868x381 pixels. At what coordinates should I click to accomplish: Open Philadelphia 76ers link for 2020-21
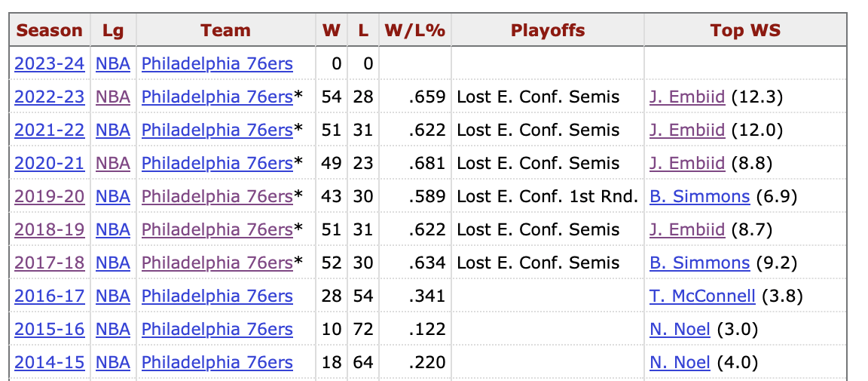[x=217, y=164]
